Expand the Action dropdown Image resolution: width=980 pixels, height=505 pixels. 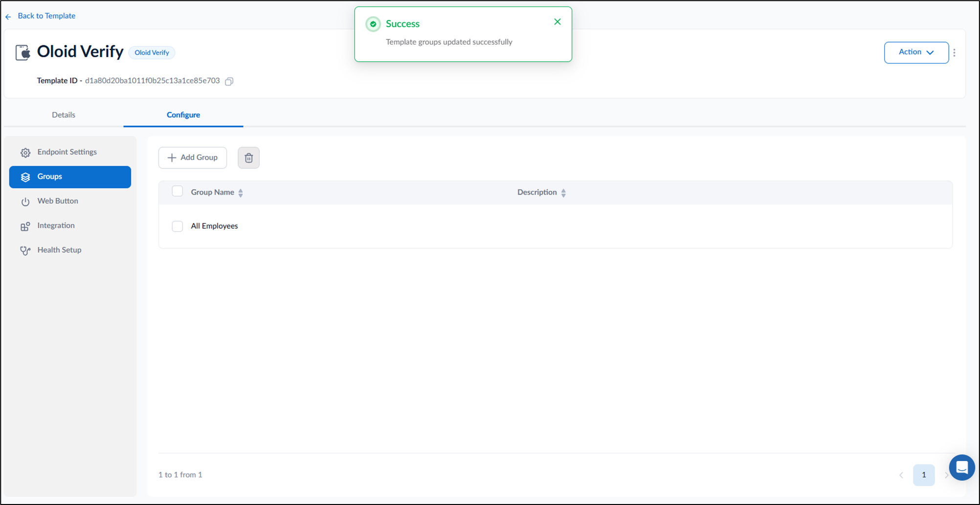(916, 53)
